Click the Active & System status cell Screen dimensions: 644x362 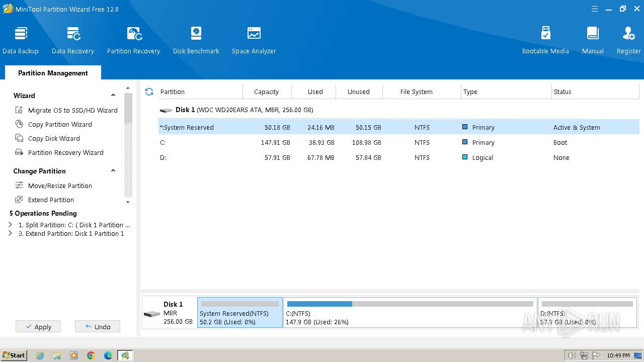point(577,127)
